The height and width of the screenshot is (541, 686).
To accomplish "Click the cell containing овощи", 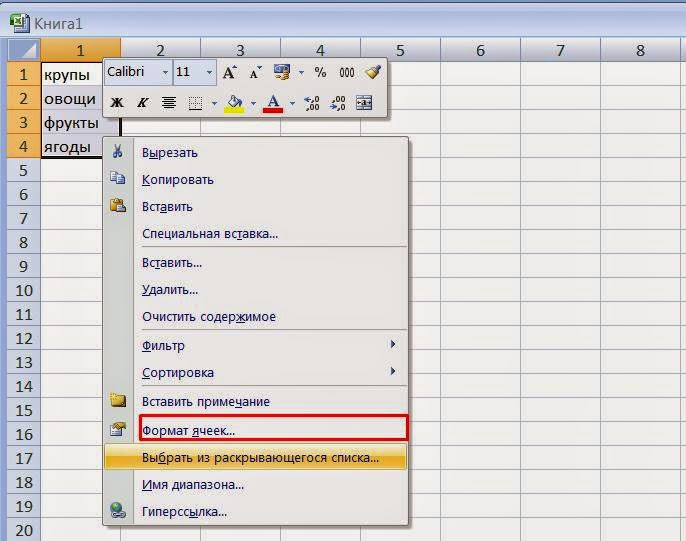I will (x=72, y=98).
